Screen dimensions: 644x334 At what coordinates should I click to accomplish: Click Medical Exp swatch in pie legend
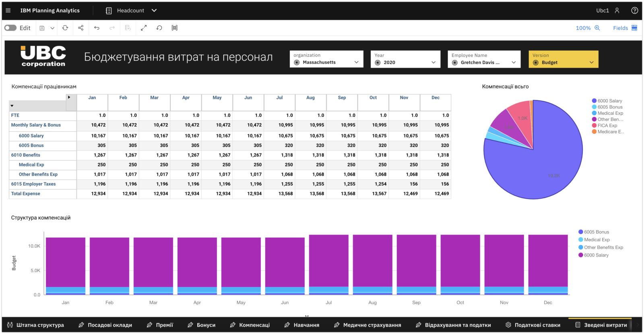[x=594, y=113]
